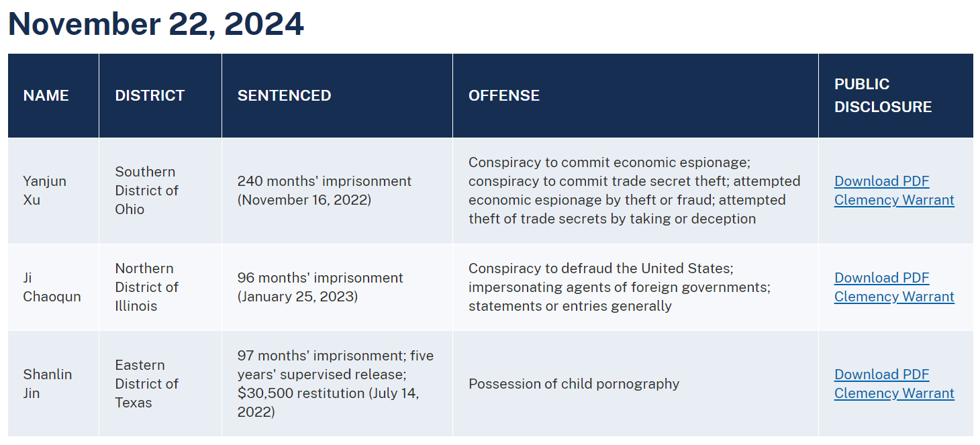This screenshot has height=445, width=980.
Task: Click the OFFENSE column header
Action: pos(503,95)
